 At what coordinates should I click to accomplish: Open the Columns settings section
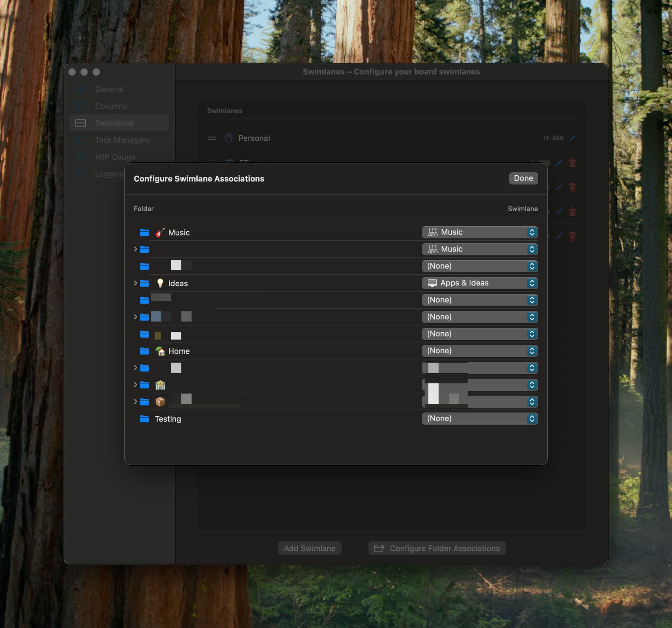[x=111, y=106]
